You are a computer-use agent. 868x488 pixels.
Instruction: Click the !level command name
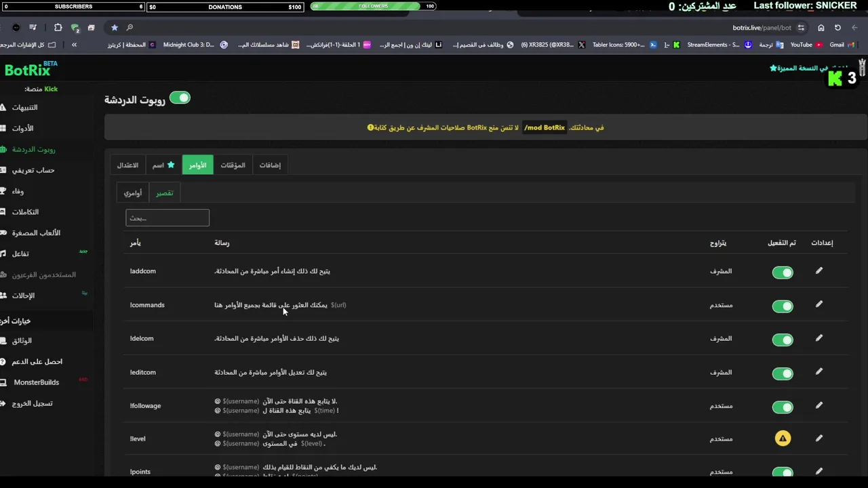tap(138, 439)
